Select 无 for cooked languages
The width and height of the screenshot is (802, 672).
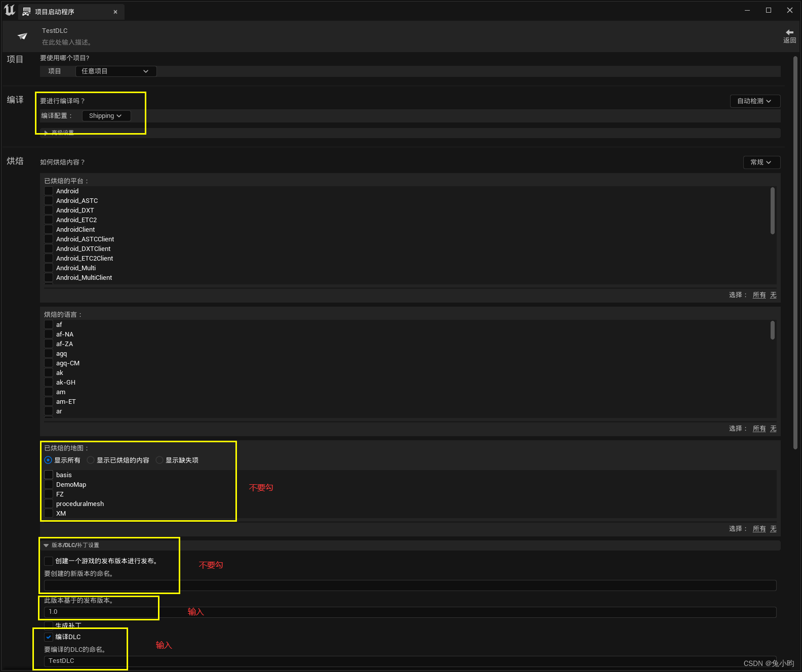(x=773, y=429)
